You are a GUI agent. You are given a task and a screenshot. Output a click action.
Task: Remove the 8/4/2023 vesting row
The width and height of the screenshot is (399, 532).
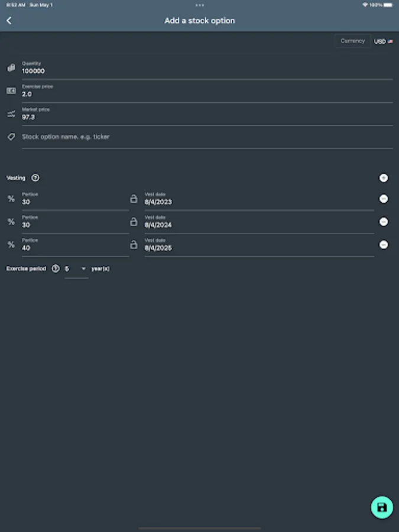coord(384,199)
